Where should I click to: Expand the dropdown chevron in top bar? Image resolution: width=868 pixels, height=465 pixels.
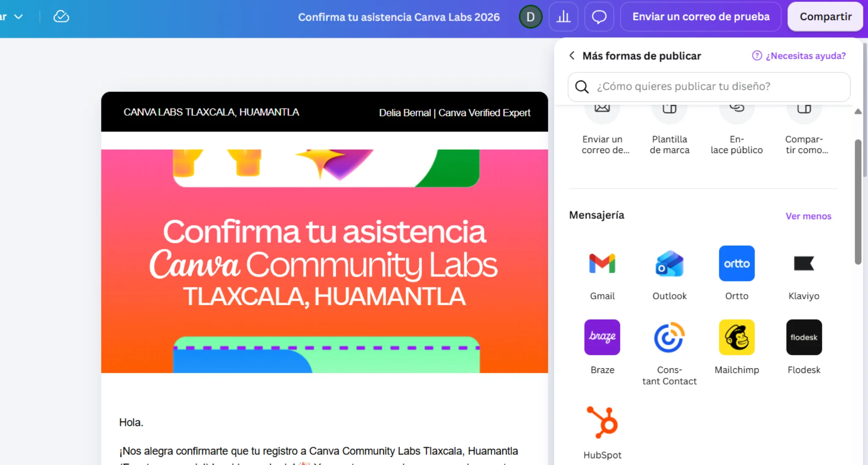(18, 17)
